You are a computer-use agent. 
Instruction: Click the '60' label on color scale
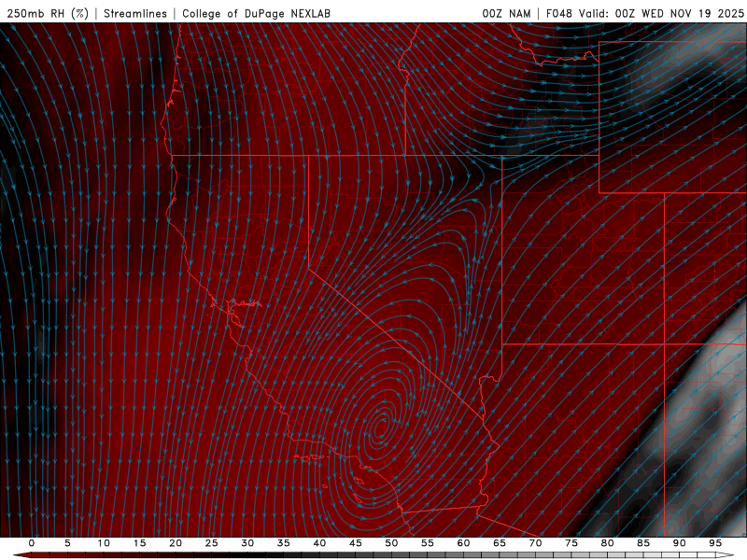click(x=463, y=543)
